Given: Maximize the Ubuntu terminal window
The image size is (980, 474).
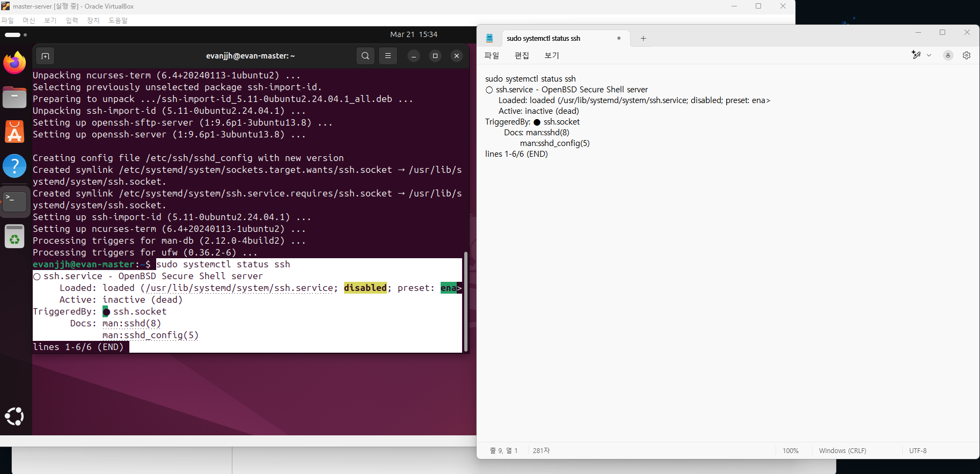Looking at the screenshot, I should [x=435, y=56].
